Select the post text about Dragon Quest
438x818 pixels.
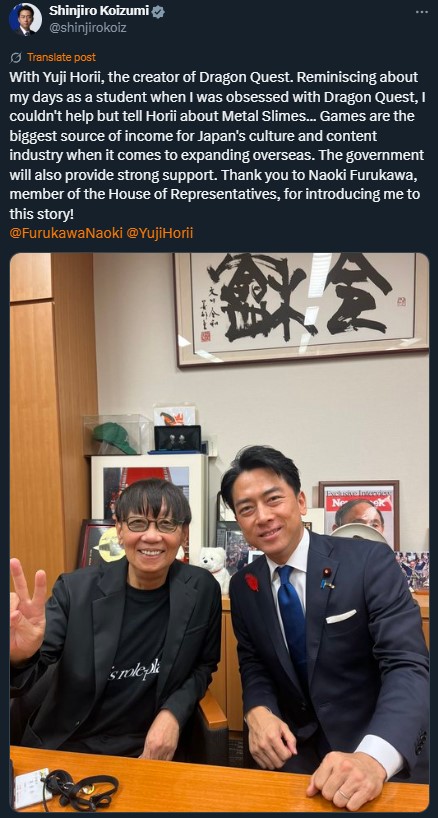pyautogui.click(x=216, y=146)
